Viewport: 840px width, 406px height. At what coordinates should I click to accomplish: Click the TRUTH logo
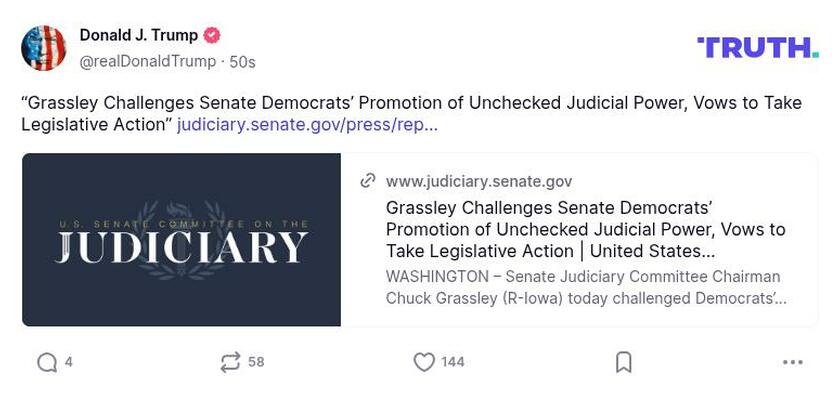(x=757, y=47)
